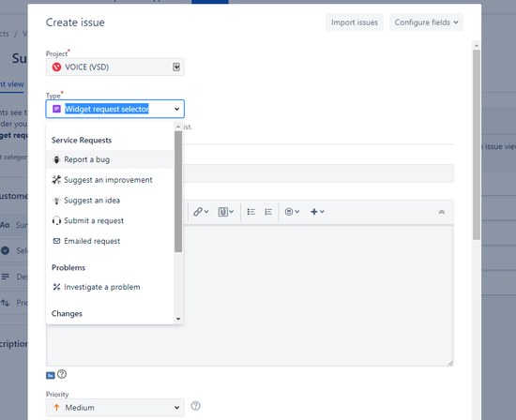Click the lightbulb icon beside Suggest an idea

(x=56, y=201)
